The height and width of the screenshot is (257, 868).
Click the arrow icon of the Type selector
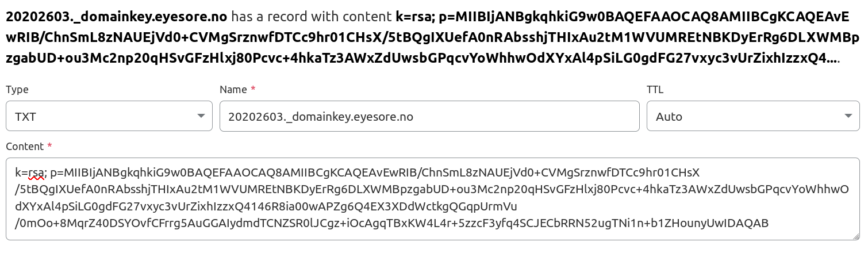[x=201, y=116]
